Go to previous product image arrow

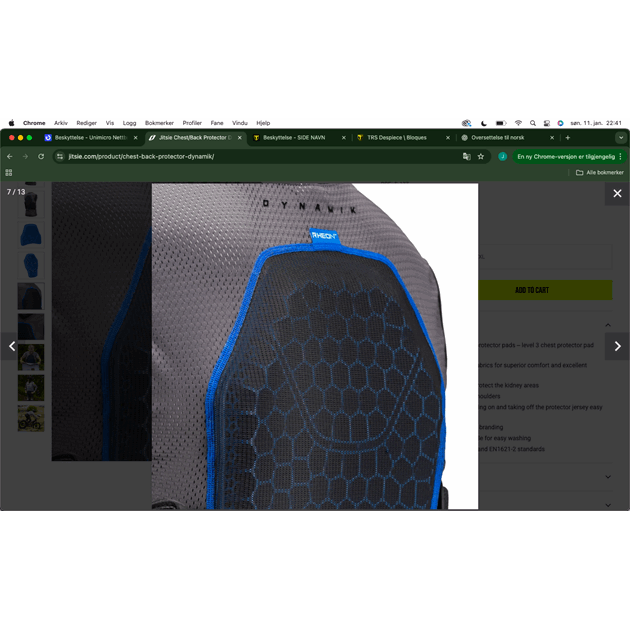[12, 346]
